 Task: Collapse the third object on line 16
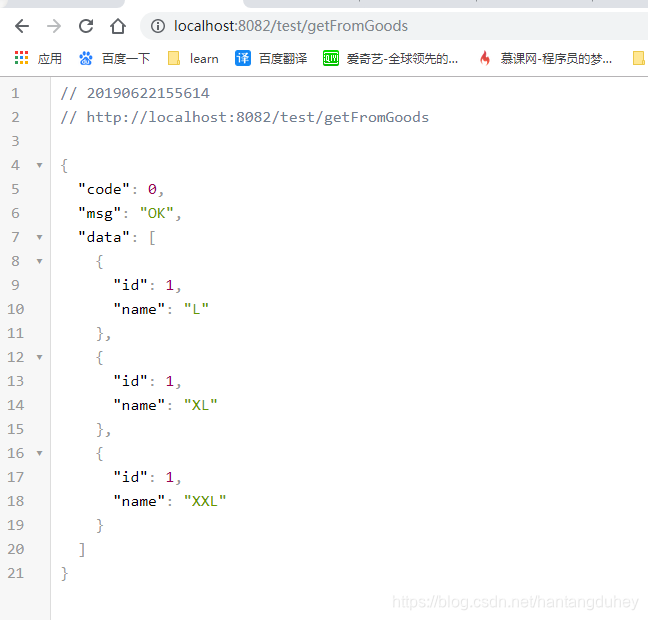click(40, 453)
